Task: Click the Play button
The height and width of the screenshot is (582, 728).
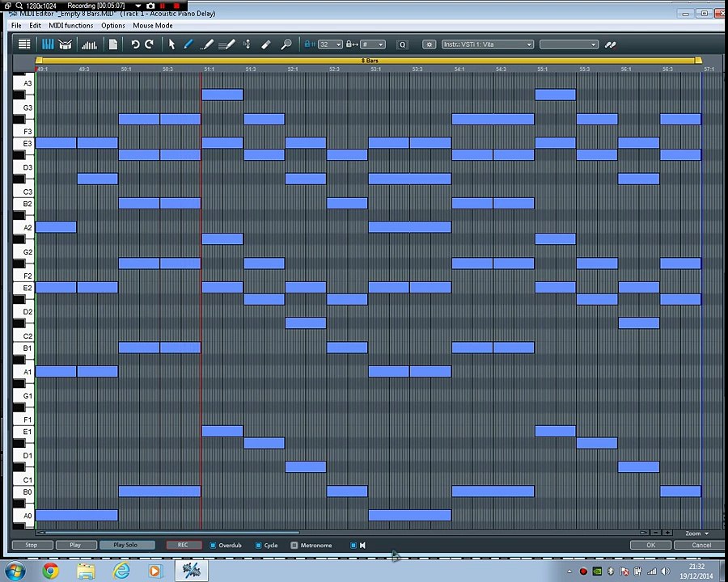Action: pos(75,545)
